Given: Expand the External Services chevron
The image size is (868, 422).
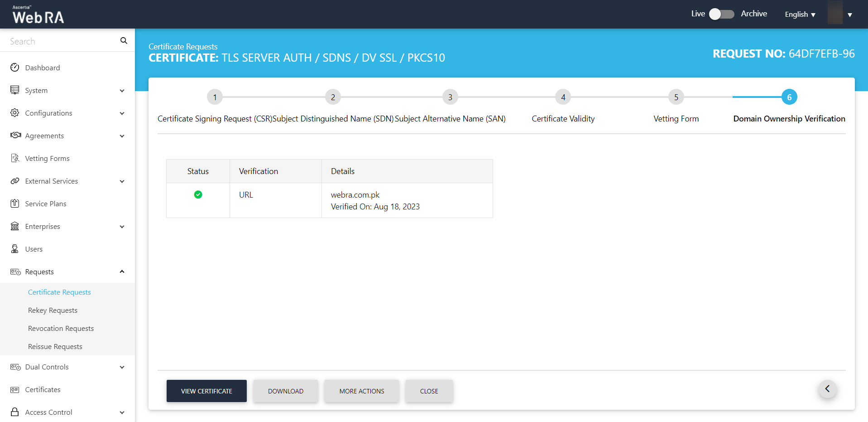Looking at the screenshot, I should tap(122, 181).
